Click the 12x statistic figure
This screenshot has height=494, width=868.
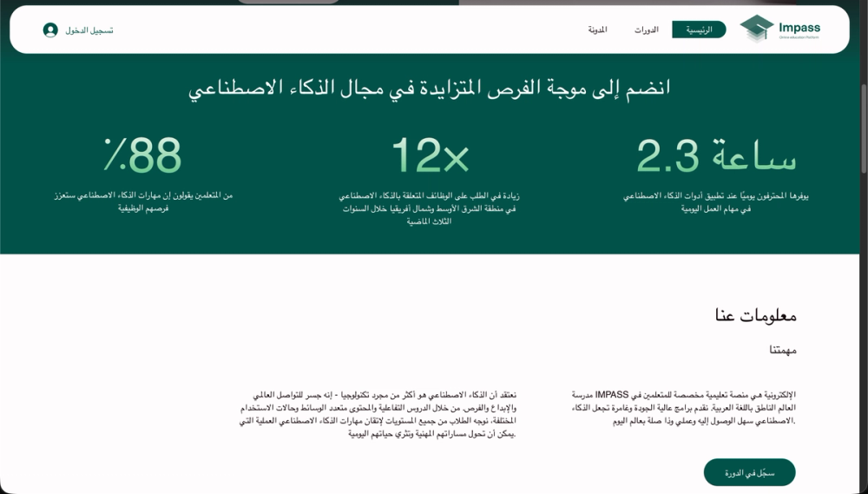tap(430, 155)
